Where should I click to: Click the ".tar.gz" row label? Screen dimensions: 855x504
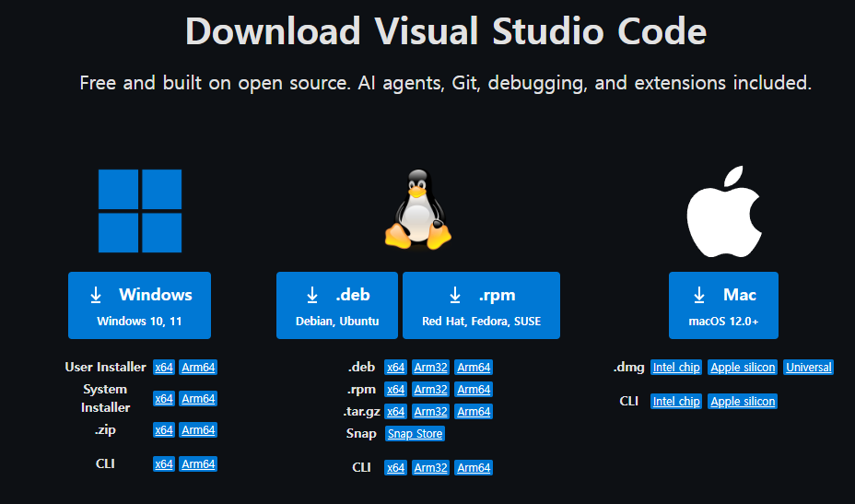(x=361, y=412)
